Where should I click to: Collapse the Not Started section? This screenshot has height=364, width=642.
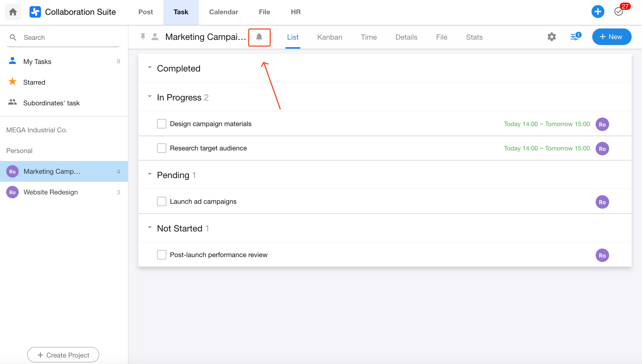point(150,228)
